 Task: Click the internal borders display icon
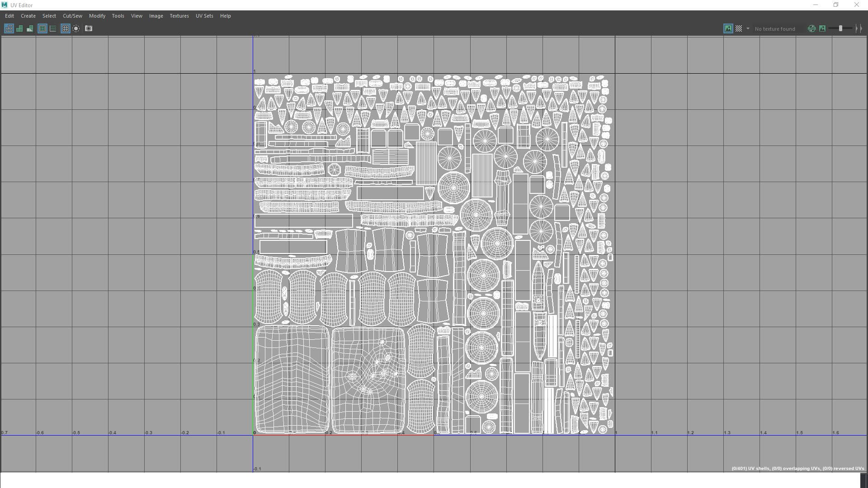pos(53,28)
